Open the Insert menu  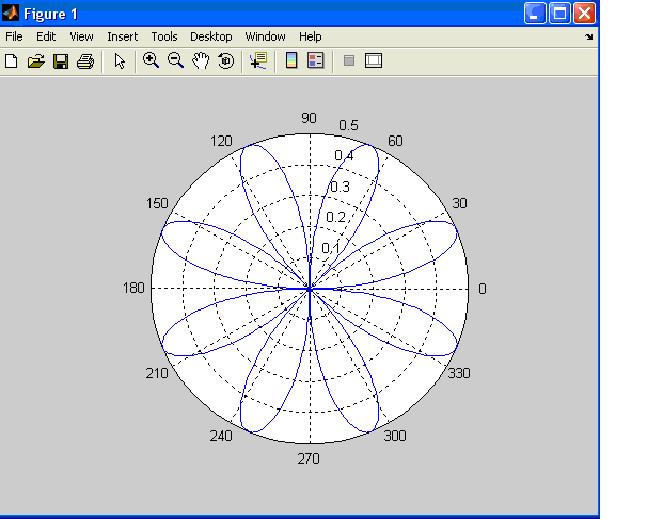pyautogui.click(x=122, y=37)
